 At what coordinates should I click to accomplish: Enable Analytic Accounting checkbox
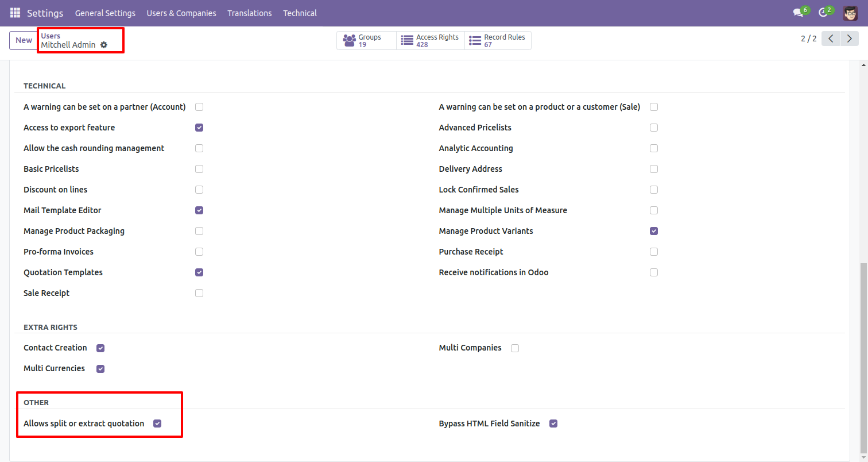[x=654, y=148]
